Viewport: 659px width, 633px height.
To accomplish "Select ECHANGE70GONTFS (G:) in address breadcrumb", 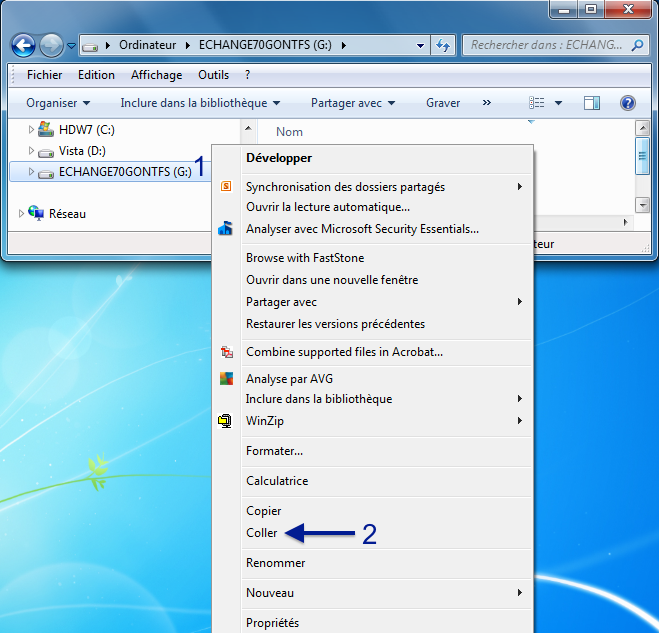I will (265, 45).
